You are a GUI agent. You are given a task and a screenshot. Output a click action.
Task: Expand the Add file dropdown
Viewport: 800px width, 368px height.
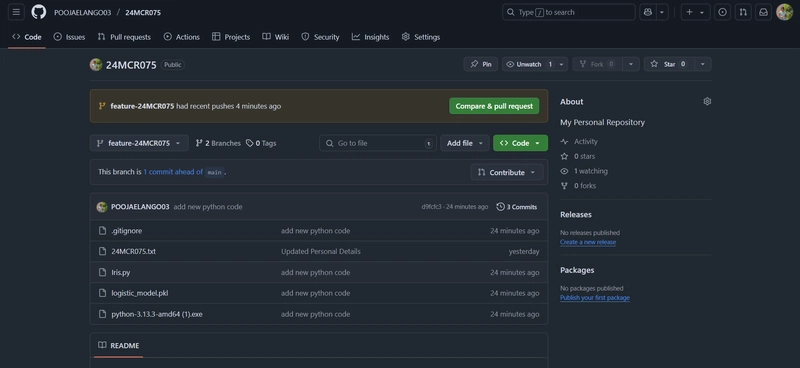(x=465, y=143)
